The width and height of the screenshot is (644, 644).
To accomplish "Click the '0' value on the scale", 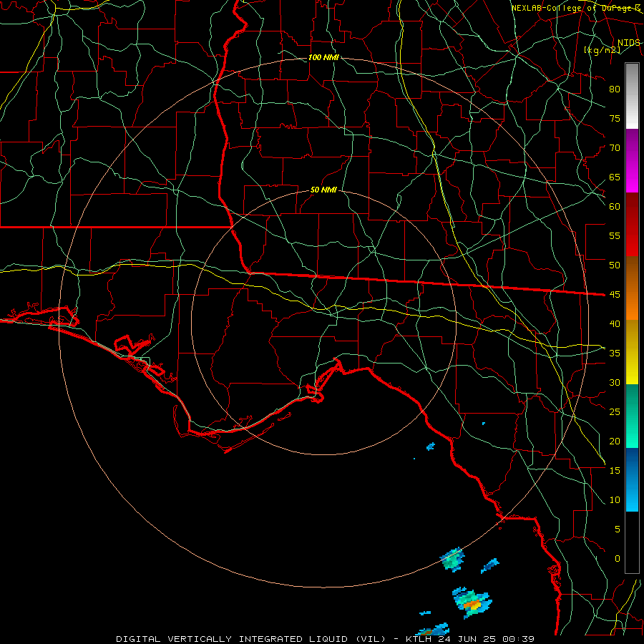I will [618, 559].
